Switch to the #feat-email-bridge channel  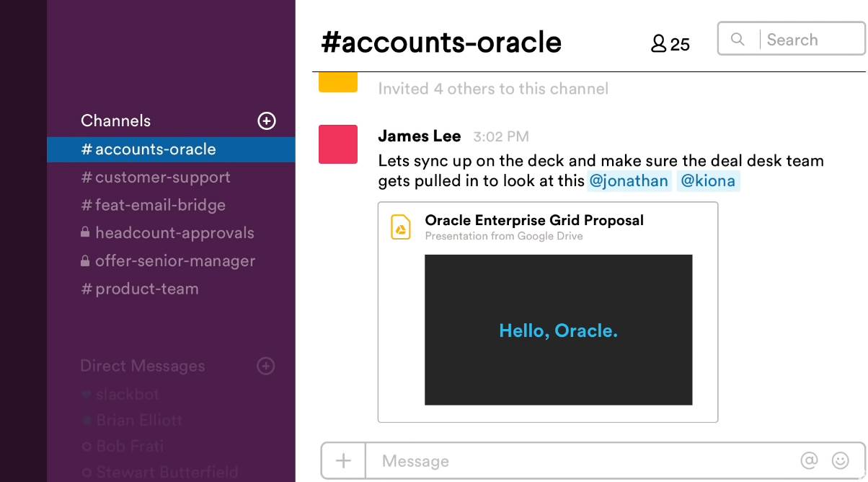(160, 206)
